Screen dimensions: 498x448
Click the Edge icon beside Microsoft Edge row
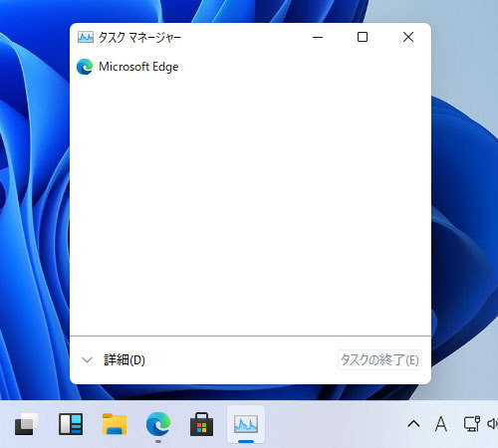click(x=85, y=67)
